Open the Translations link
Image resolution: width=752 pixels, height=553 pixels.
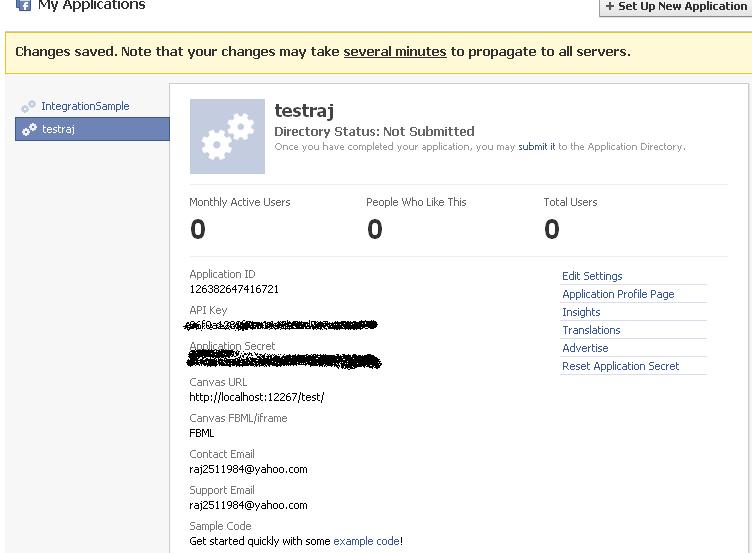click(x=591, y=330)
